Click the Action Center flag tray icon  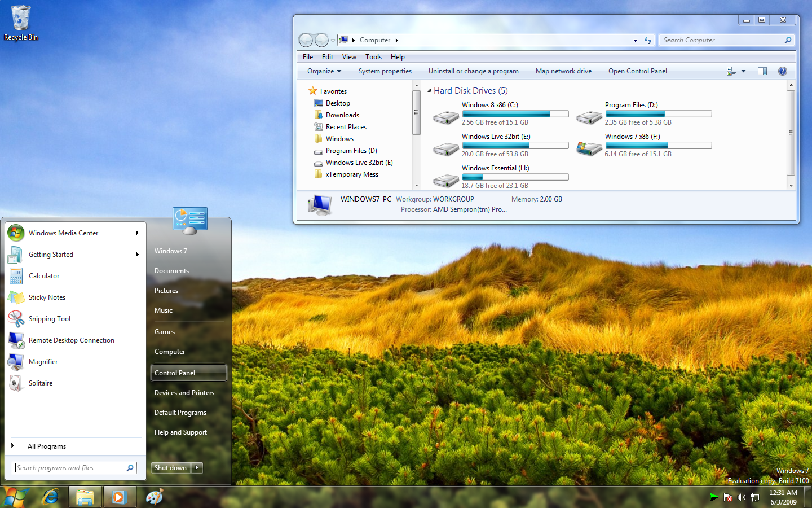(728, 497)
